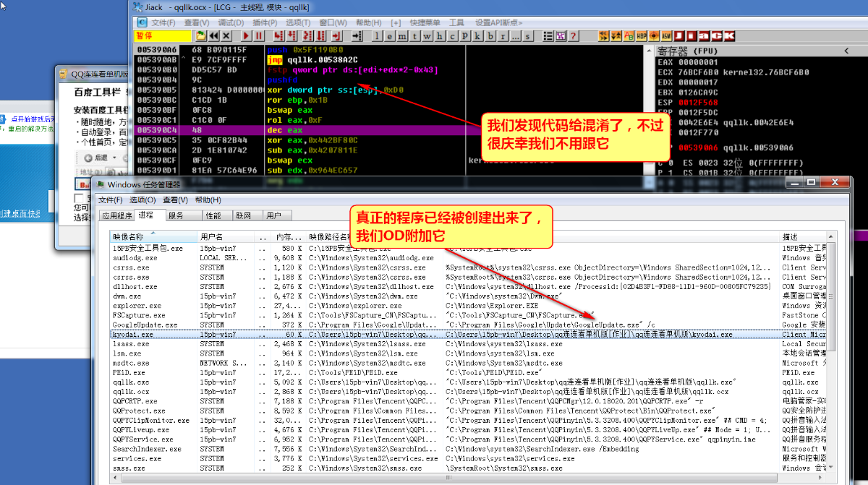Select GoogleUpdate.exe process row
Screen dimensions: 868x485
tap(468, 325)
